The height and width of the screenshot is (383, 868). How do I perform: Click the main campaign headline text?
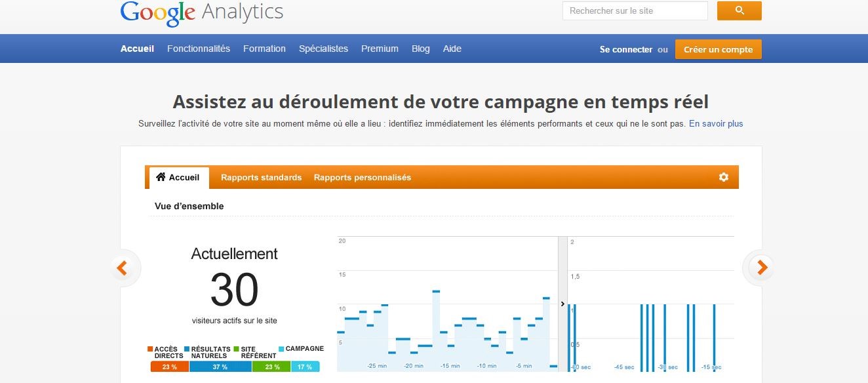click(441, 102)
